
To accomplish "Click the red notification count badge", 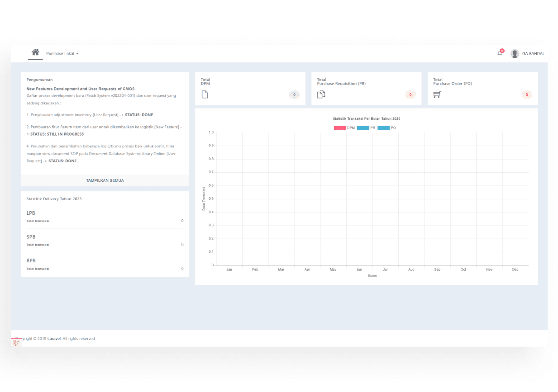I will point(502,50).
